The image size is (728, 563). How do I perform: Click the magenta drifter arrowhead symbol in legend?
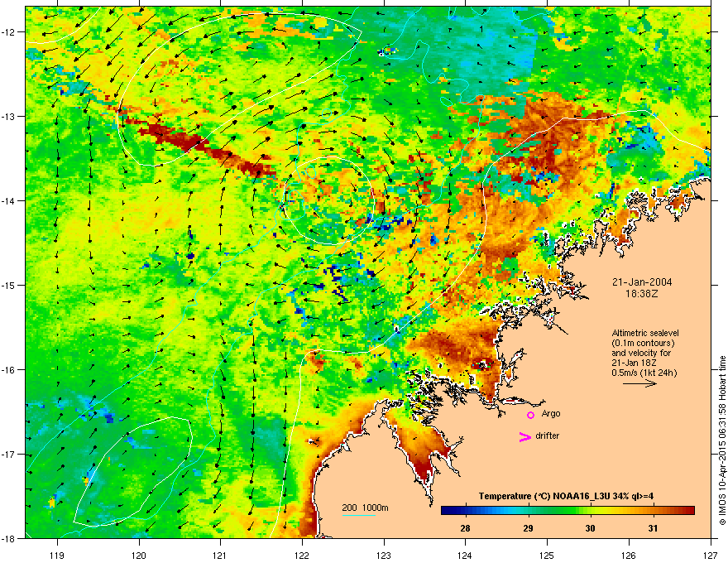(x=525, y=436)
